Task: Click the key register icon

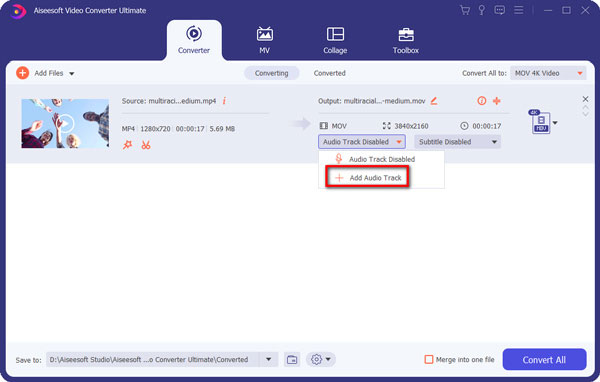Action: point(482,10)
